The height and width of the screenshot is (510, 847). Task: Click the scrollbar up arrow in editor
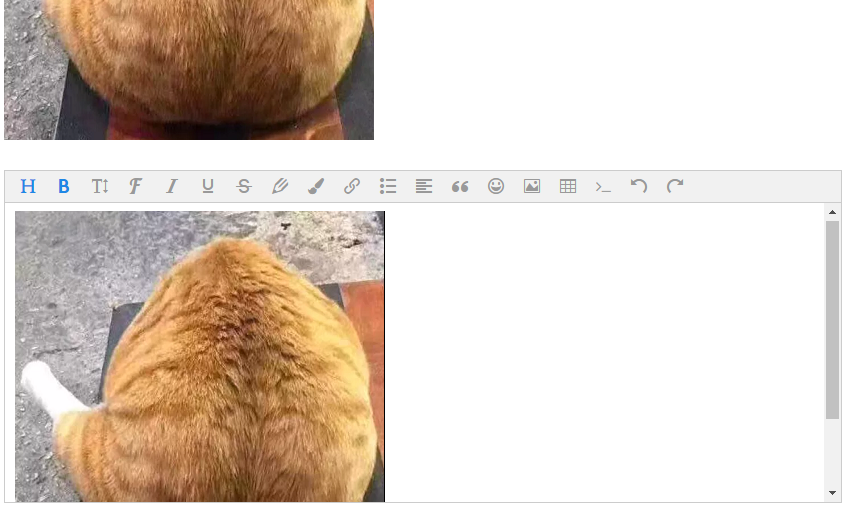832,212
